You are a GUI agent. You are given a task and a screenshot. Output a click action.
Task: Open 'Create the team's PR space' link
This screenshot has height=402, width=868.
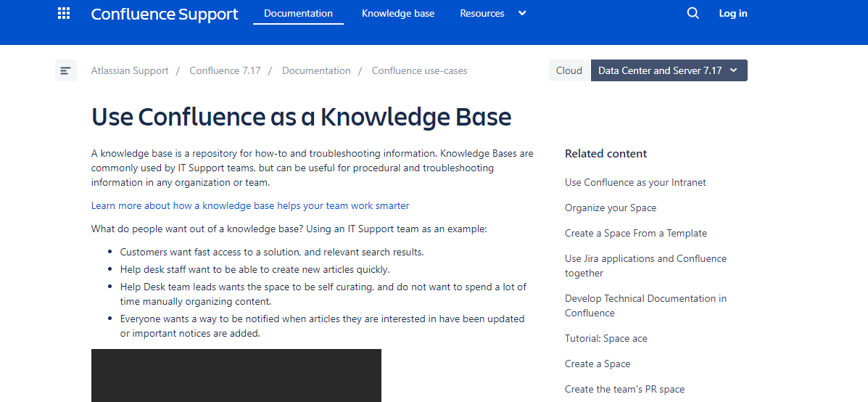[624, 389]
